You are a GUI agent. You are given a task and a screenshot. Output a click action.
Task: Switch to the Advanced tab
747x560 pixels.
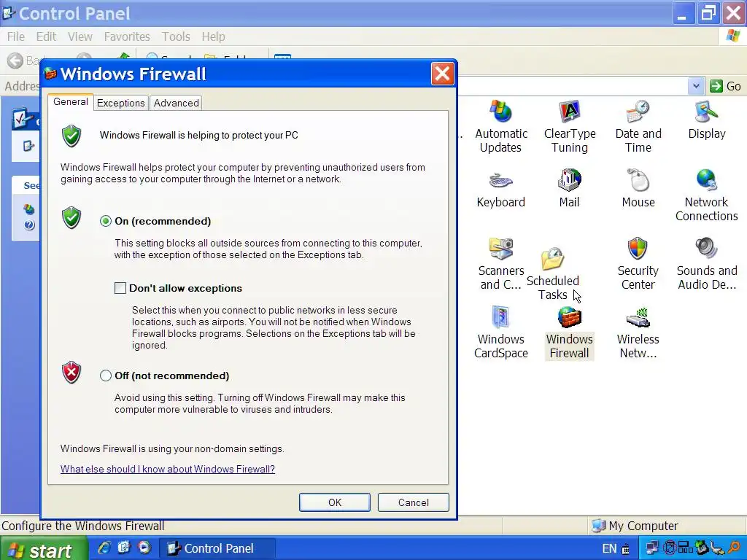177,103
